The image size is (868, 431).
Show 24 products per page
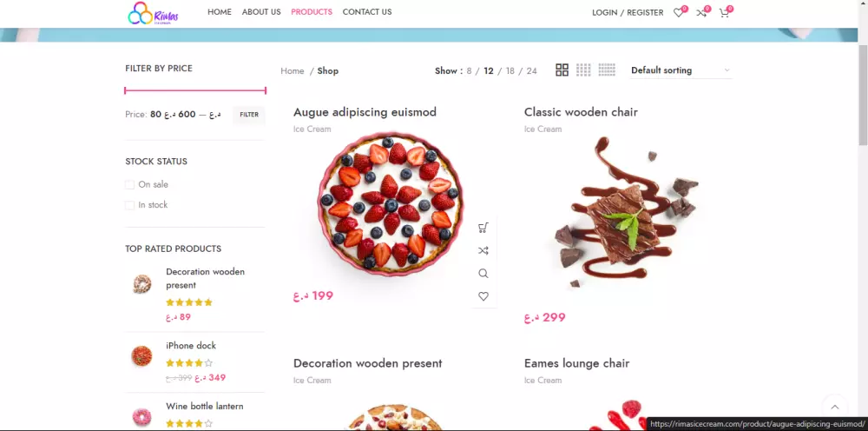[531, 71]
